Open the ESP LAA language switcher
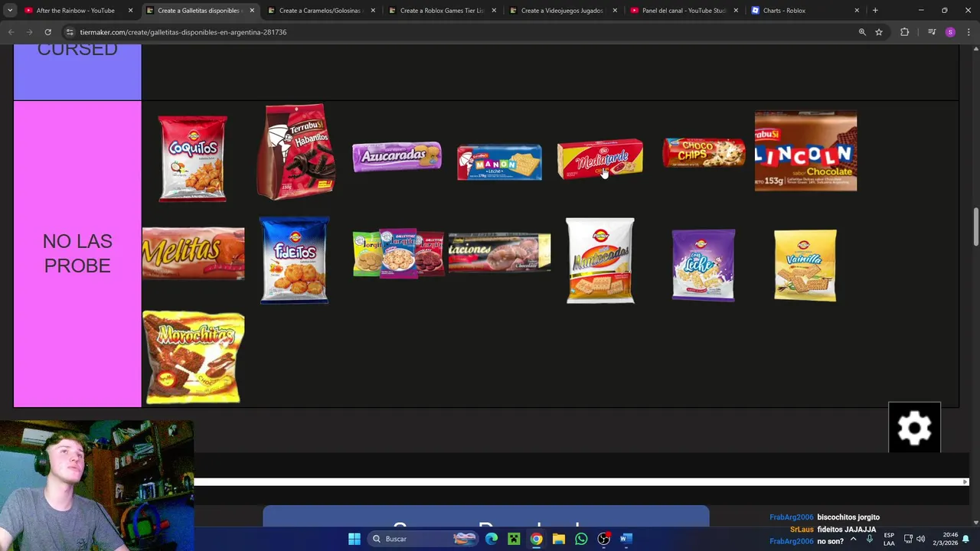 tap(889, 539)
